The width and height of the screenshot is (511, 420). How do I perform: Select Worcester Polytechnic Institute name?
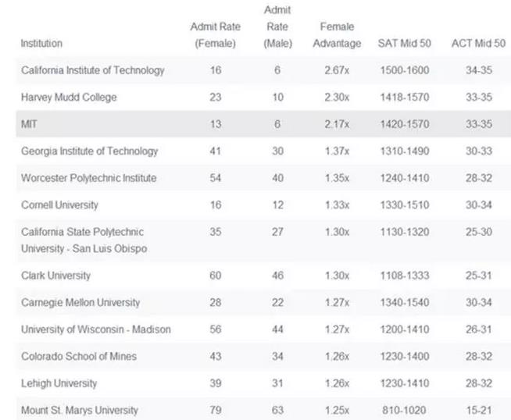[88, 178]
